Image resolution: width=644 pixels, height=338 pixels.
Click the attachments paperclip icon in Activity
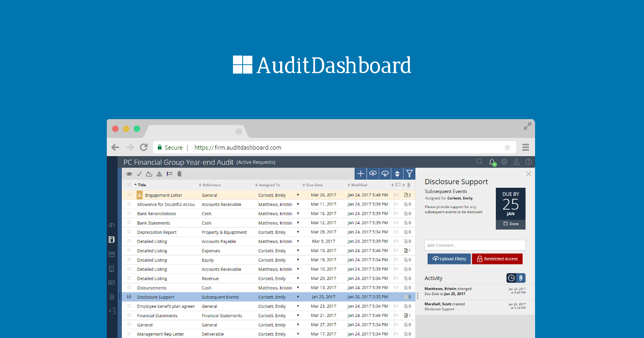tap(521, 278)
